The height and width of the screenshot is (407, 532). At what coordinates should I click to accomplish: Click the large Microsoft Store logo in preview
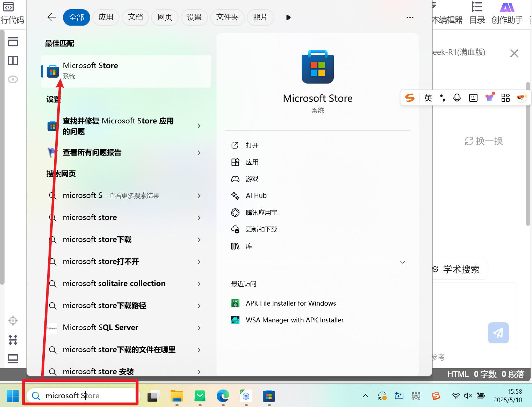[318, 67]
